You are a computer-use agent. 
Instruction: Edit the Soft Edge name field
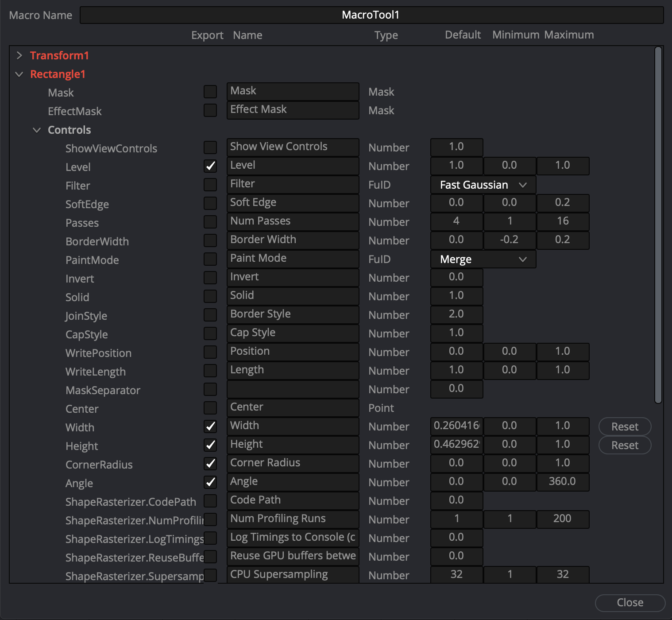tap(293, 203)
